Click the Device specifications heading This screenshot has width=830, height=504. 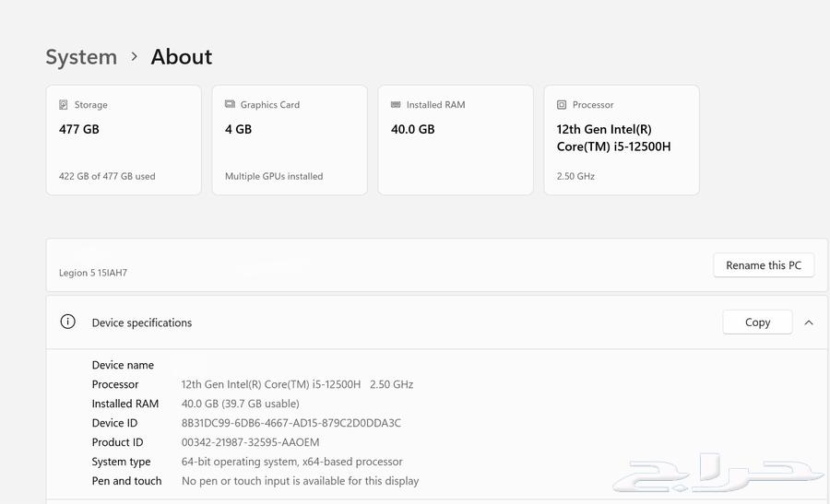(142, 322)
